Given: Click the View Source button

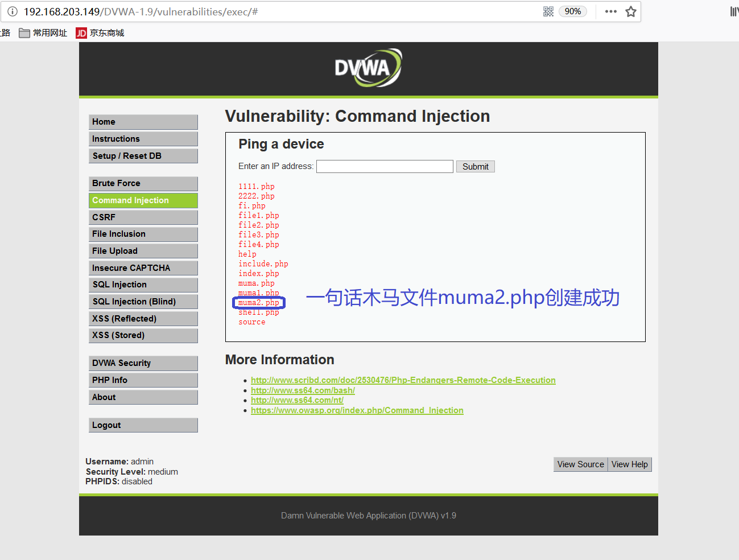Looking at the screenshot, I should coord(580,464).
